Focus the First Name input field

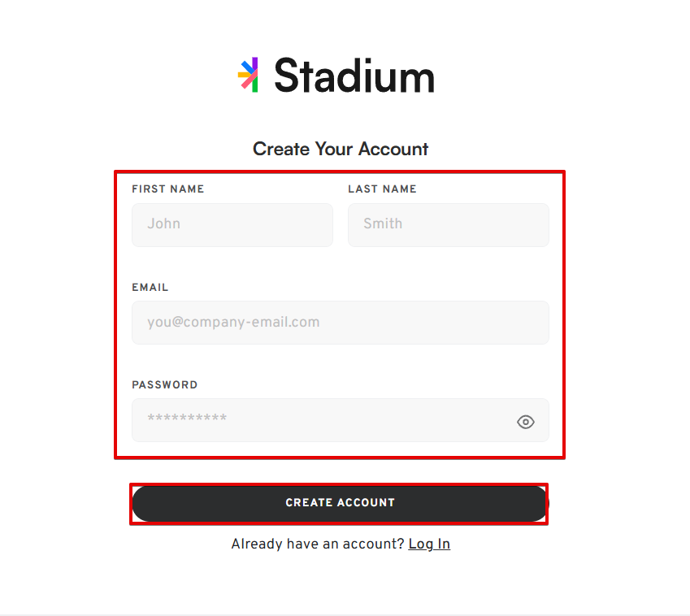(x=232, y=225)
